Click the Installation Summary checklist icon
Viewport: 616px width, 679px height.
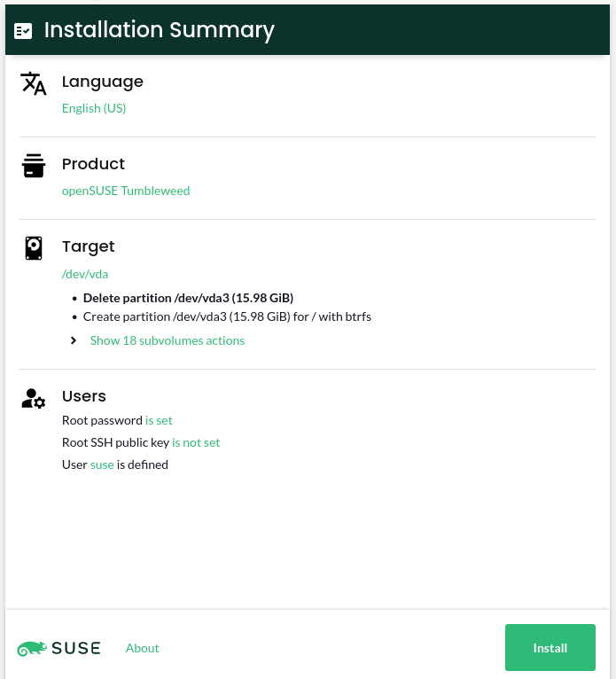[23, 31]
